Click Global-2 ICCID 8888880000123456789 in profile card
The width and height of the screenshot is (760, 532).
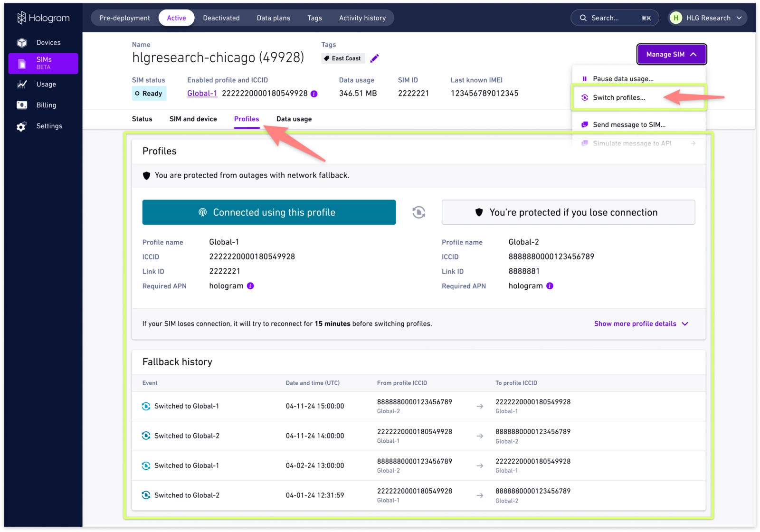click(x=551, y=256)
